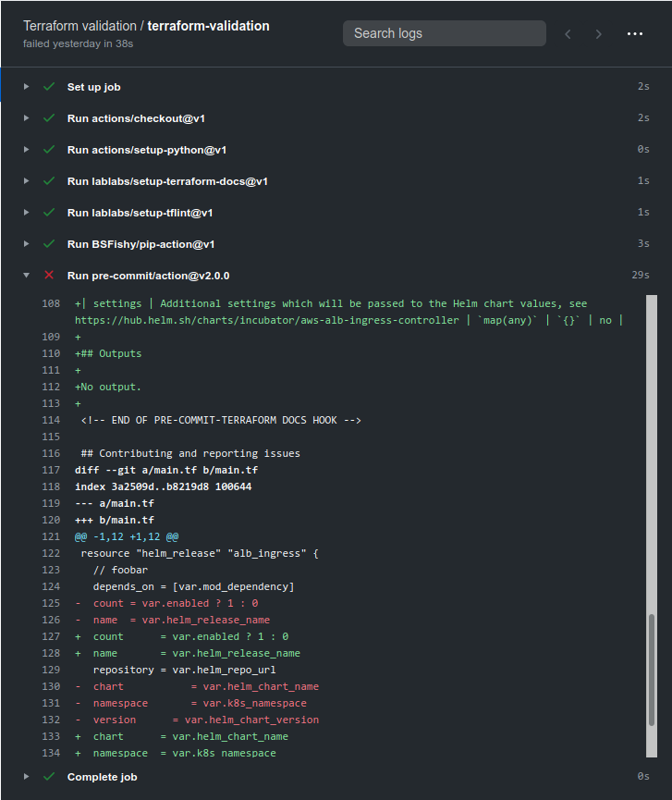Open the kebab menu for log options
The height and width of the screenshot is (800, 672).
click(x=635, y=33)
